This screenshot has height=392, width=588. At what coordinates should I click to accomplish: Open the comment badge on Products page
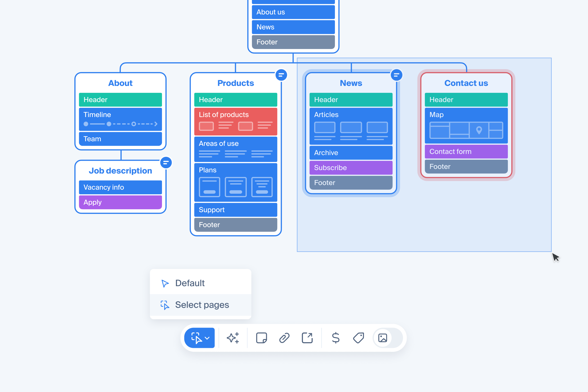[x=281, y=75]
